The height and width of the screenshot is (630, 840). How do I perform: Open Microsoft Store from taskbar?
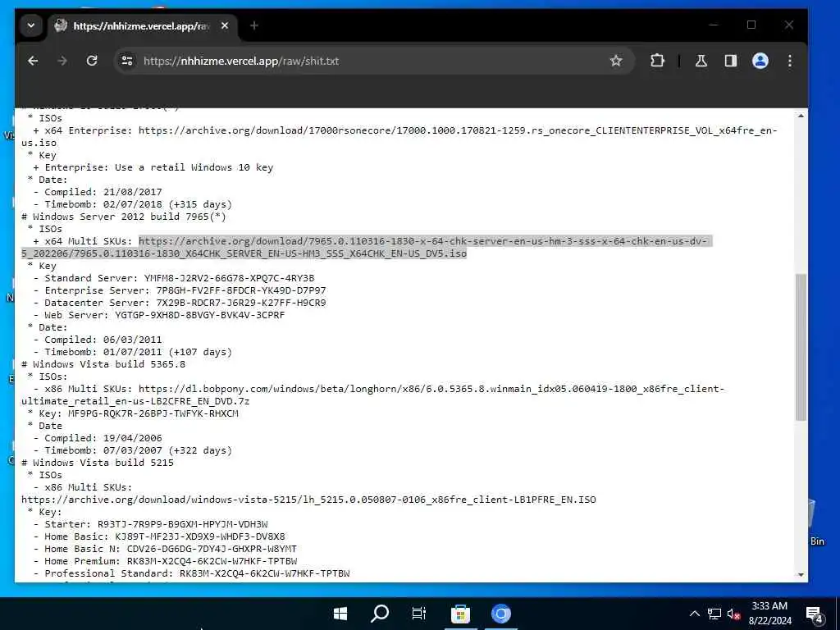click(x=460, y=614)
